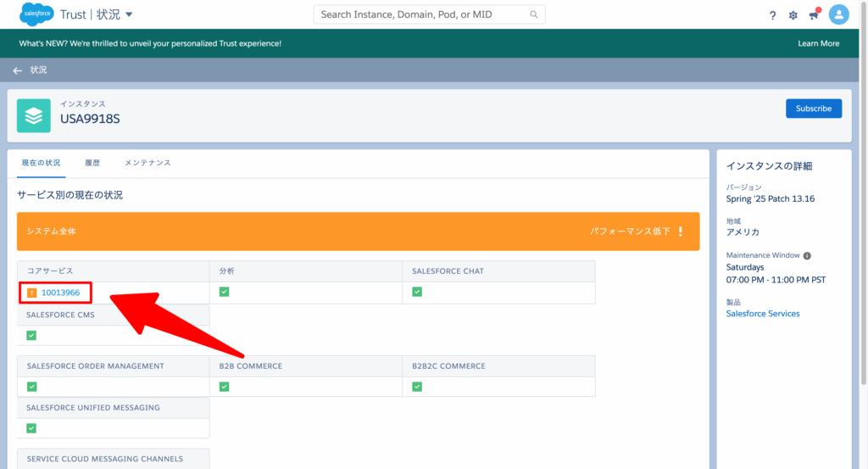The image size is (868, 469).
Task: Click the instance layers icon
Action: [34, 115]
